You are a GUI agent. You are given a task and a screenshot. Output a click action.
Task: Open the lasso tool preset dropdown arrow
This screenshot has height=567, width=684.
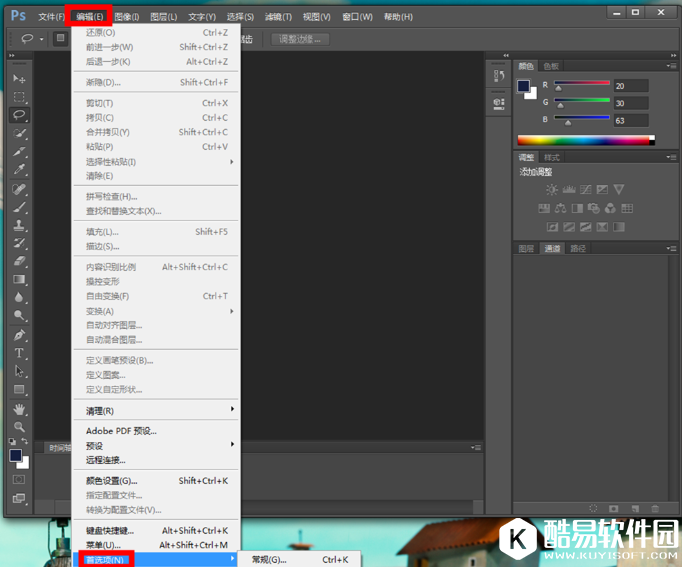pos(41,39)
